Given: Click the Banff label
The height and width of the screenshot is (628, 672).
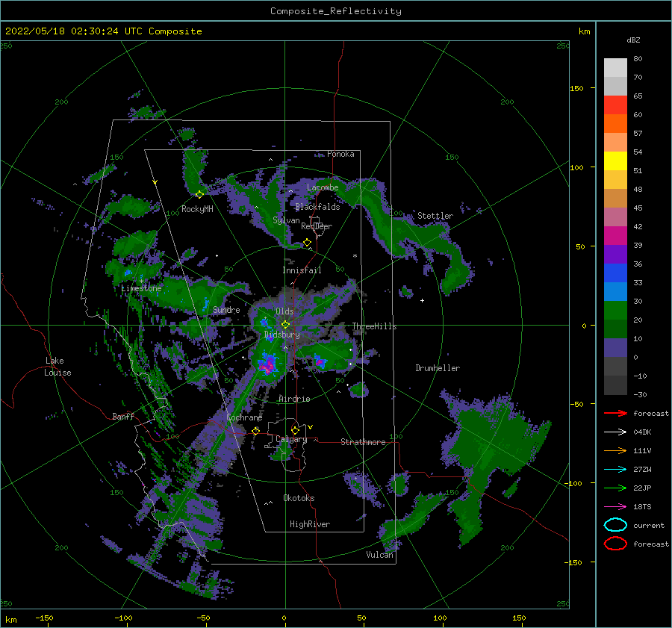Looking at the screenshot, I should 123,417.
